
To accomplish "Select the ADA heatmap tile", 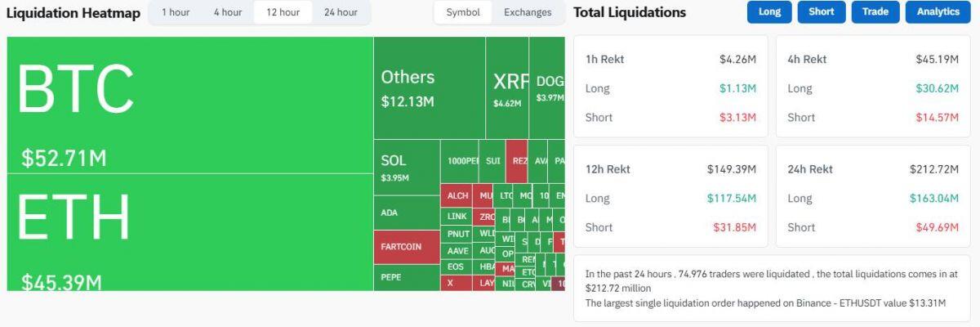I will tap(407, 213).
